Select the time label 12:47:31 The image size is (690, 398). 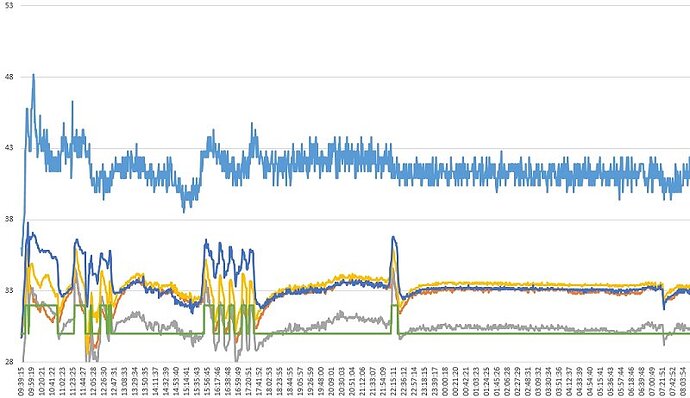point(114,382)
